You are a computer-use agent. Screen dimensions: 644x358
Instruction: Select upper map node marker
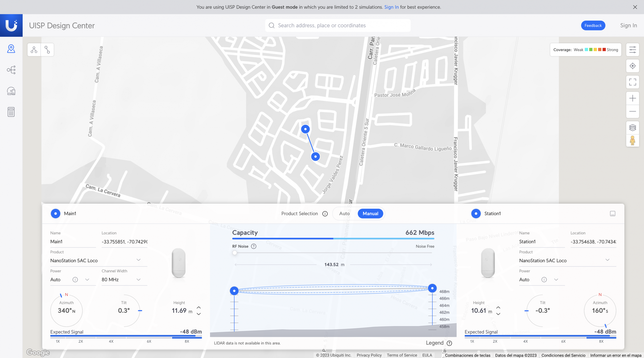click(305, 129)
